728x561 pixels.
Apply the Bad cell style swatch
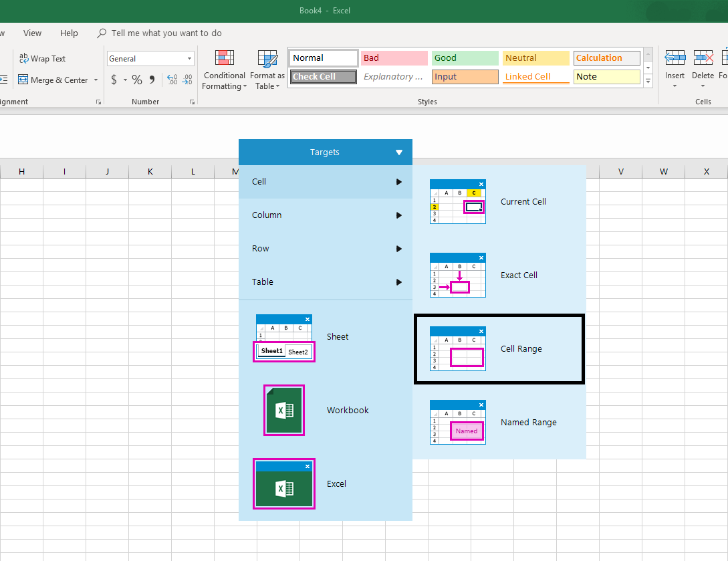coord(394,58)
